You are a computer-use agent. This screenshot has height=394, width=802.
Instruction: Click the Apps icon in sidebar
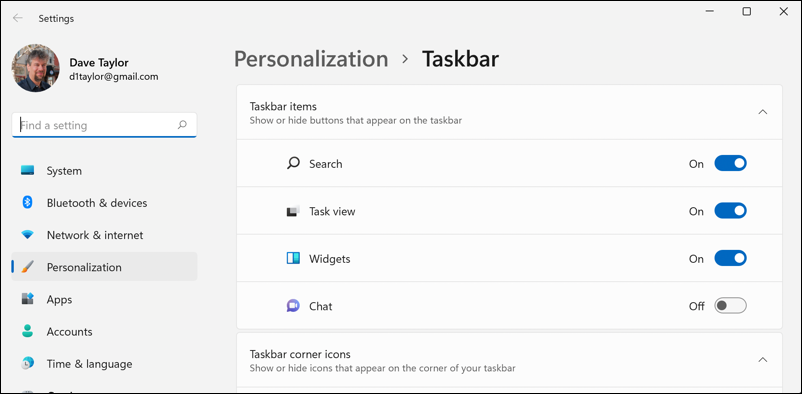[x=28, y=299]
